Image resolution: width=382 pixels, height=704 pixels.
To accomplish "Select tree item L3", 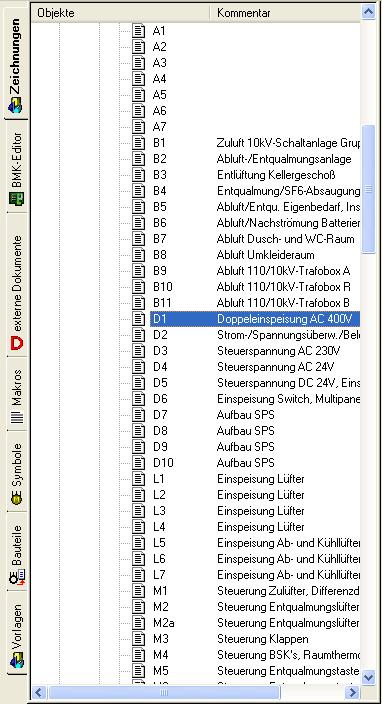I will (x=159, y=511).
